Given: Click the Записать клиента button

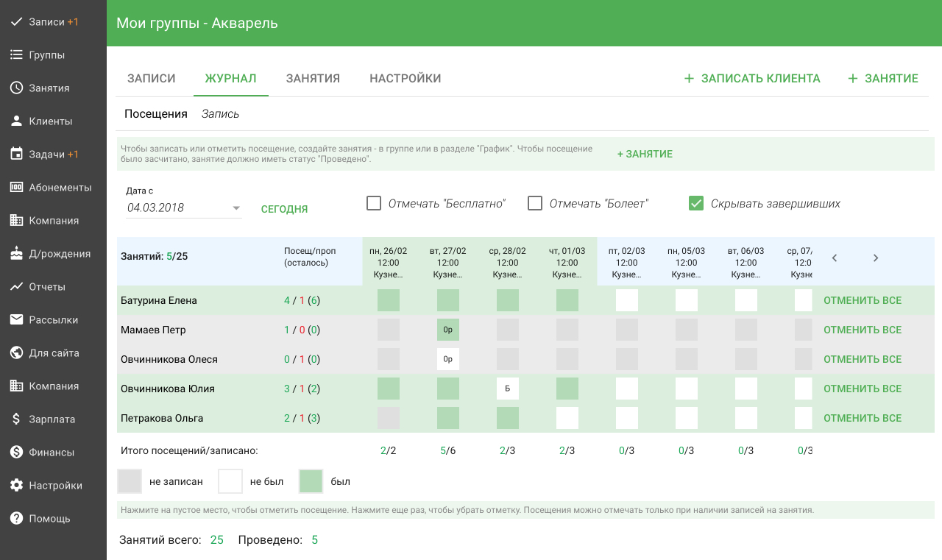Looking at the screenshot, I should coord(751,79).
